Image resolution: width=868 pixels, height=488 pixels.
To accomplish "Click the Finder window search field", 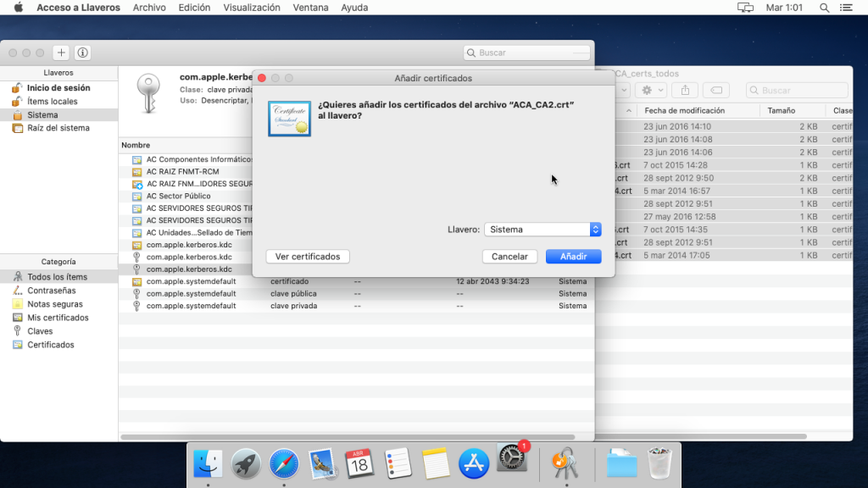I will pos(797,90).
